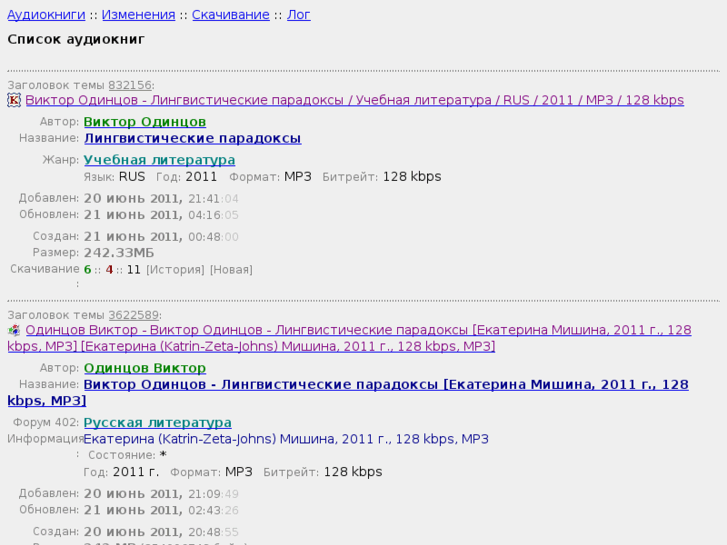Click the Новая download link
727x545 pixels.
(231, 270)
